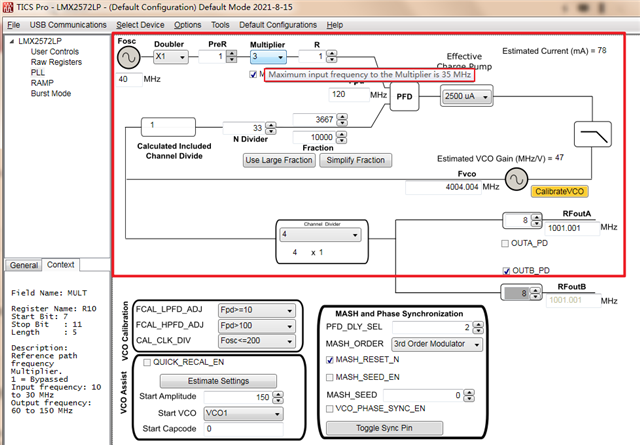Open the Multiplier dropdown

pos(268,57)
